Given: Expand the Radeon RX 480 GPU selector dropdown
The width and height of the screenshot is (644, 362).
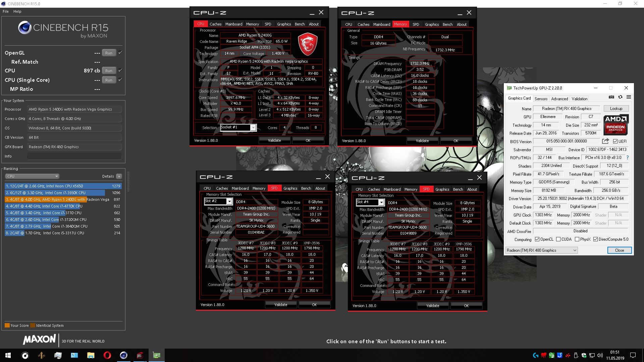Looking at the screenshot, I should (x=575, y=250).
